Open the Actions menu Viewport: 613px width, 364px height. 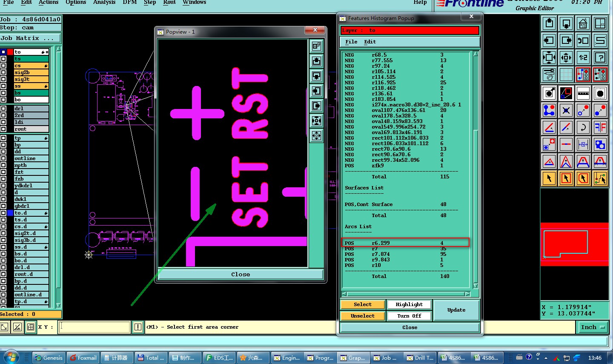pyautogui.click(x=49, y=2)
